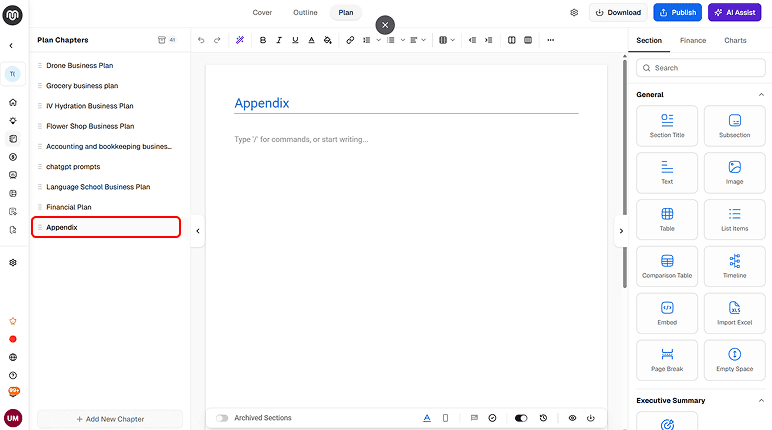Screen dimensions: 772x430
Task: Go back using left sidebar arrow
Action: (x=11, y=46)
